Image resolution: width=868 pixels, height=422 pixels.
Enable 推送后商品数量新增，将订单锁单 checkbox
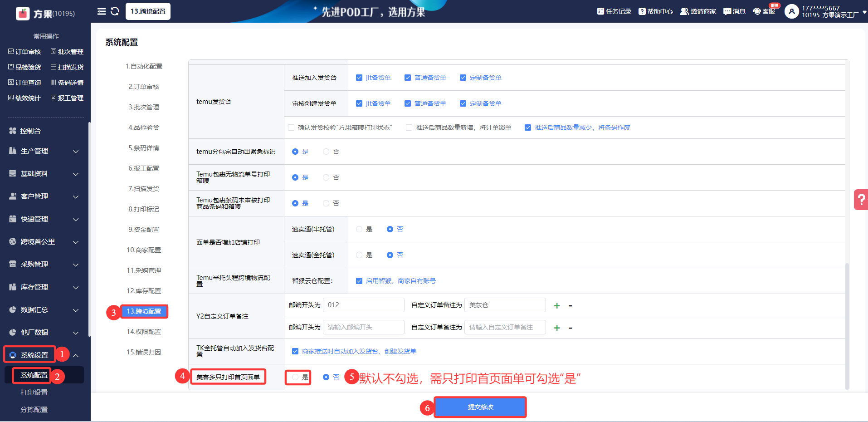tap(409, 128)
